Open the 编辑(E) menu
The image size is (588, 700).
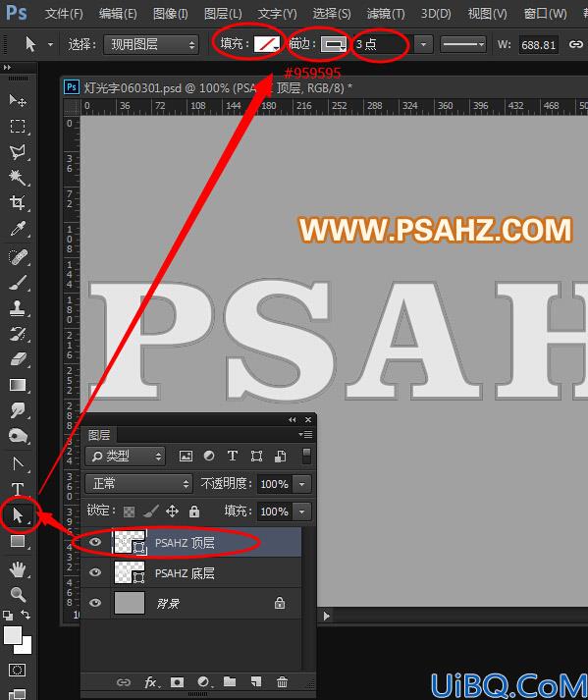point(118,14)
